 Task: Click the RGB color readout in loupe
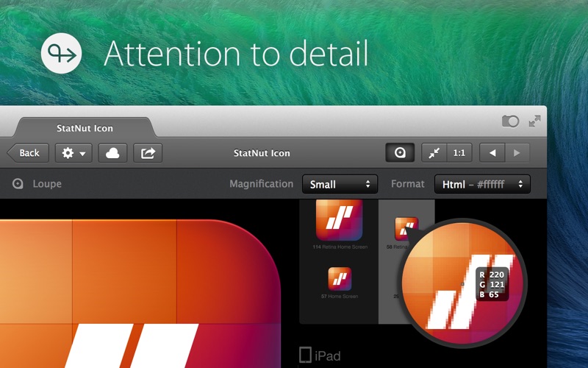pos(492,285)
